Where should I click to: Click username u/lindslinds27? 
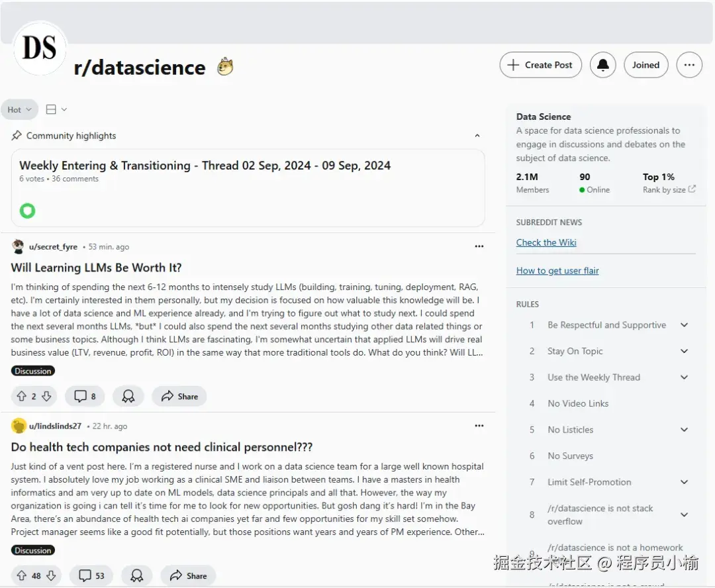click(x=55, y=426)
